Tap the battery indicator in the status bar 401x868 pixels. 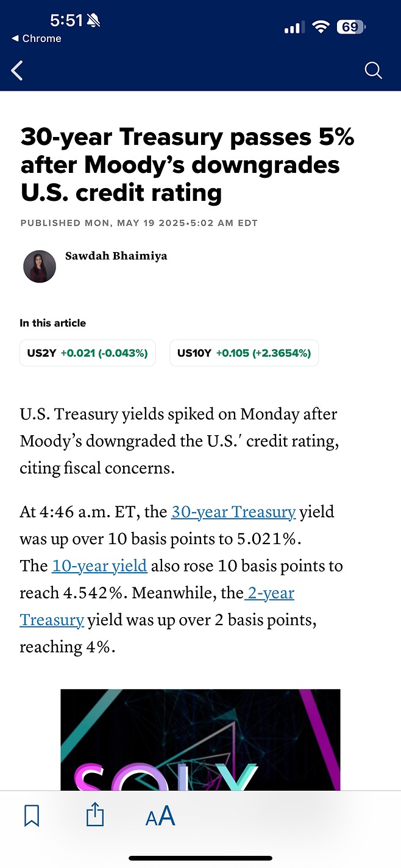(351, 27)
